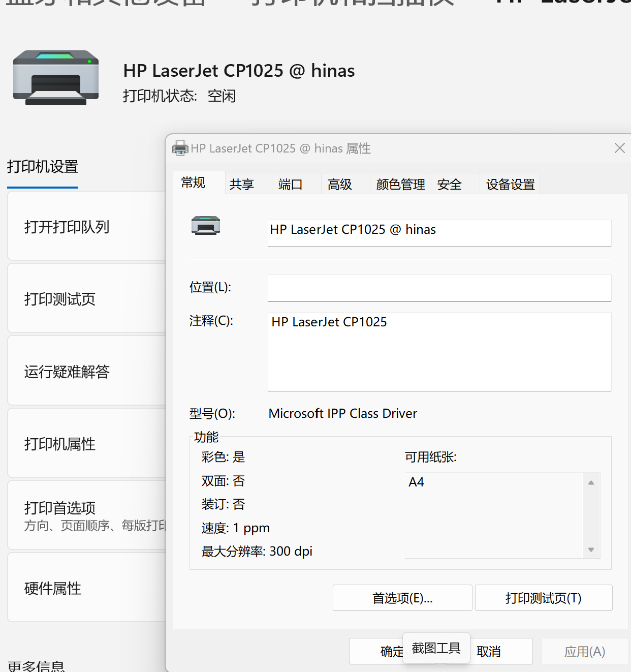631x672 pixels.
Task: Click the 双面: 否 feature text
Action: pos(224,480)
